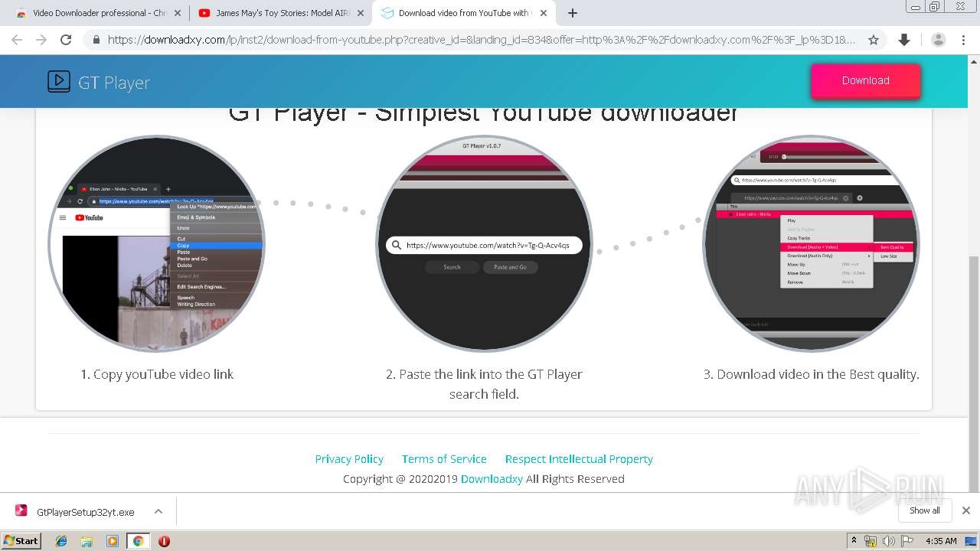This screenshot has height=551, width=980.
Task: Bookmark this page with star icon
Action: click(873, 40)
